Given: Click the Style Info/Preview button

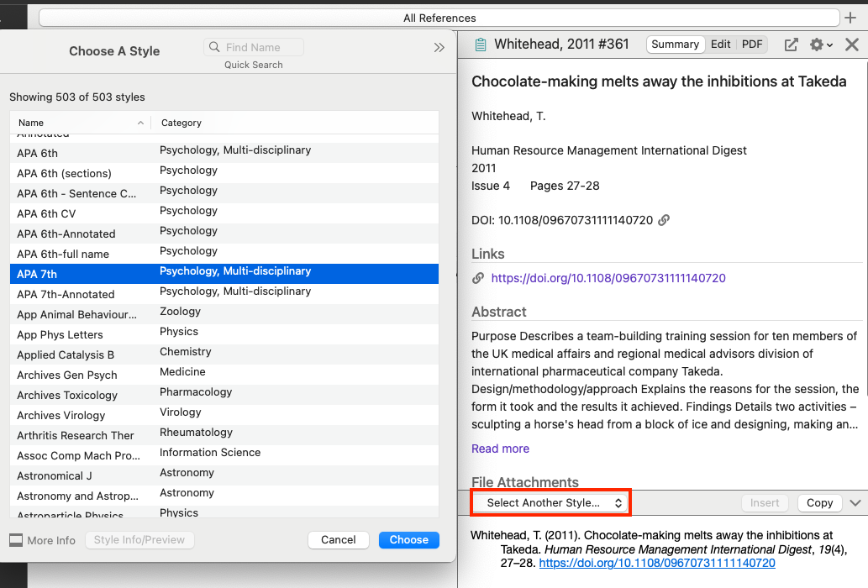Looking at the screenshot, I should tap(139, 540).
